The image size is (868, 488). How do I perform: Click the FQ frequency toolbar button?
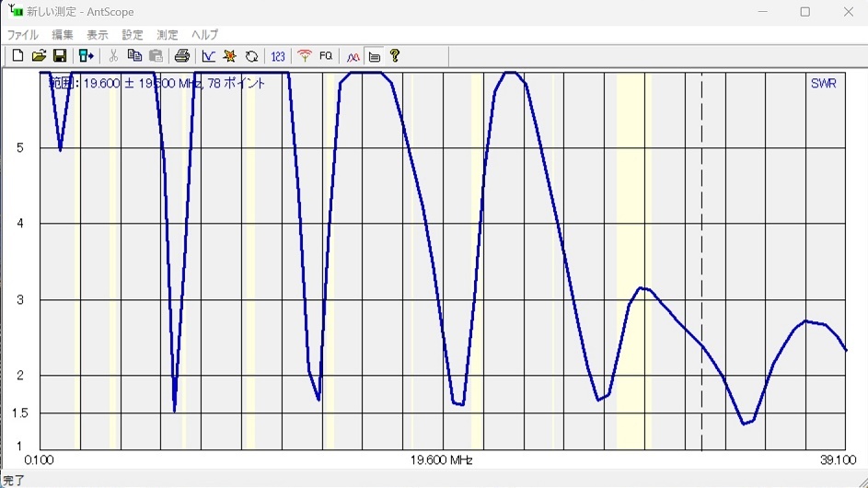326,56
